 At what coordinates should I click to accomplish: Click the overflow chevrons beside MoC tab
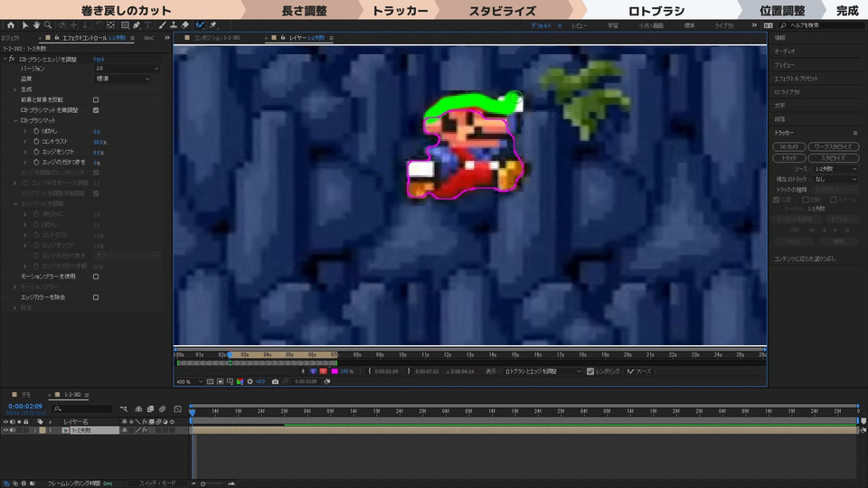coord(167,38)
